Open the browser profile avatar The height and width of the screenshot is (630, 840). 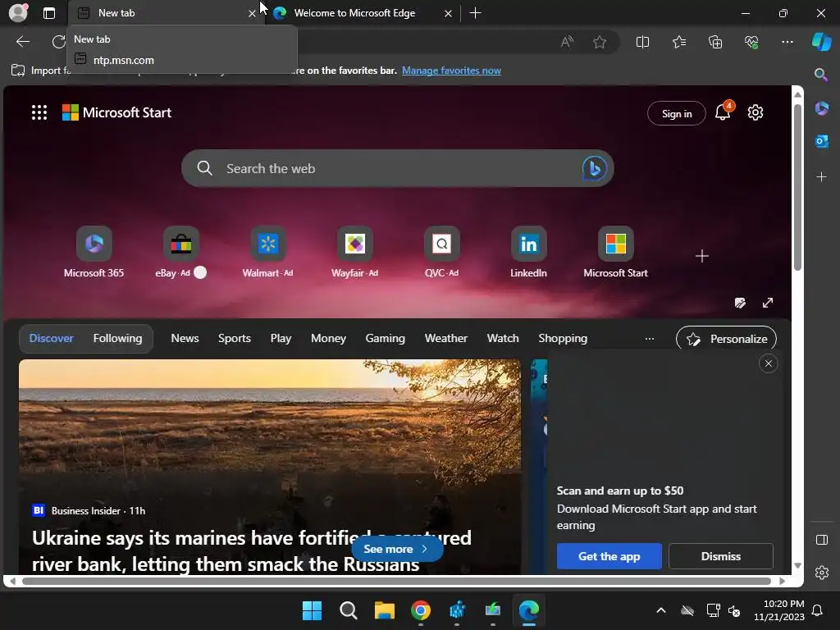18,13
